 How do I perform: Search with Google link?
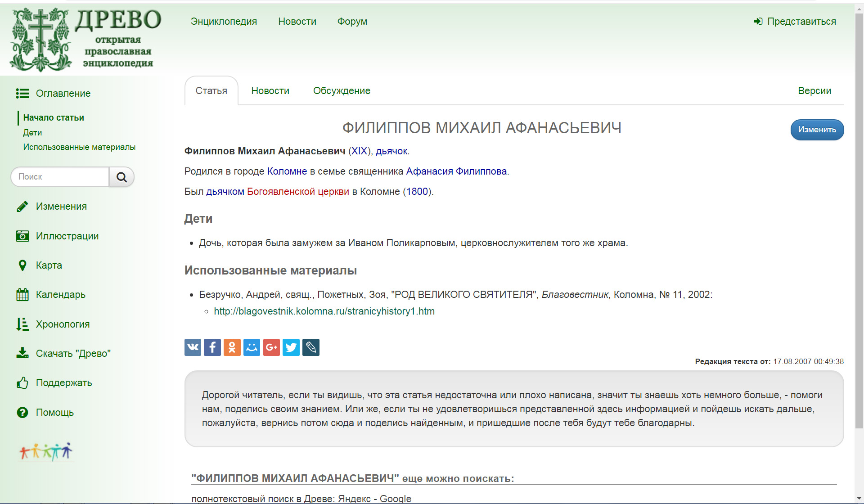pos(396,499)
